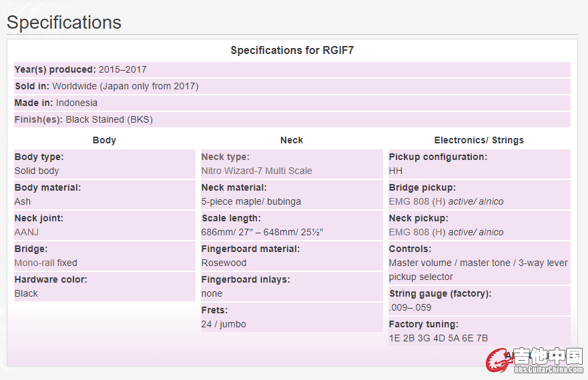Click the Body column header
The height and width of the screenshot is (380, 588).
pyautogui.click(x=104, y=140)
